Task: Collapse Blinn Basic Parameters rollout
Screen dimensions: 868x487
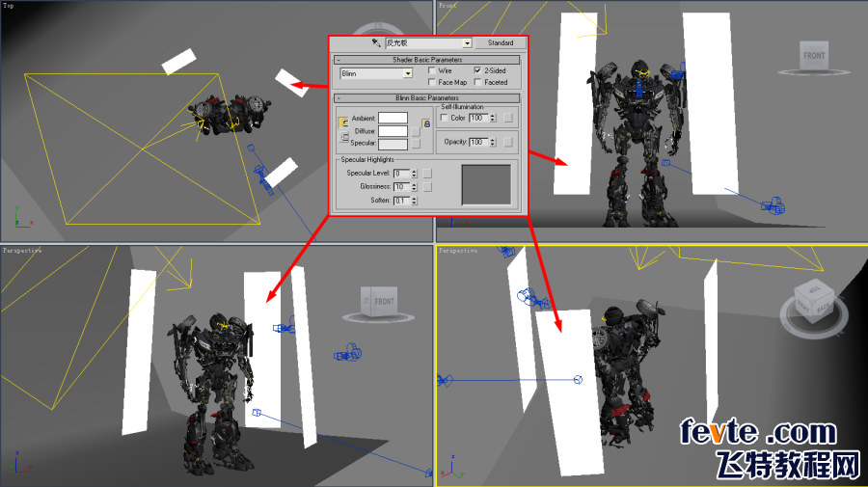Action: coord(426,98)
